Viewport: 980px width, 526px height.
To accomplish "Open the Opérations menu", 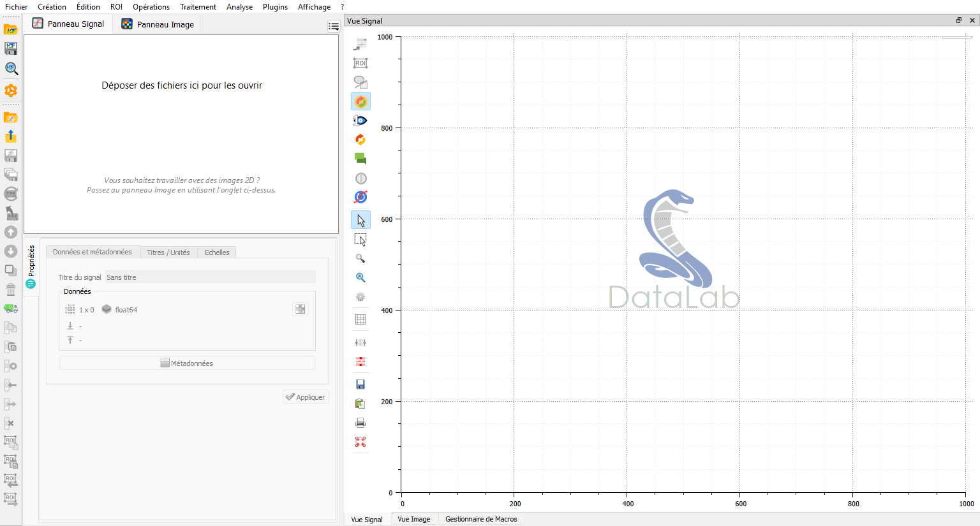I will [151, 6].
